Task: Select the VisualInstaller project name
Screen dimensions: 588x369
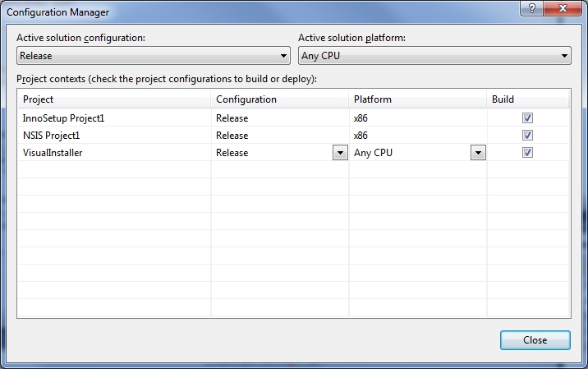Action: pos(53,153)
